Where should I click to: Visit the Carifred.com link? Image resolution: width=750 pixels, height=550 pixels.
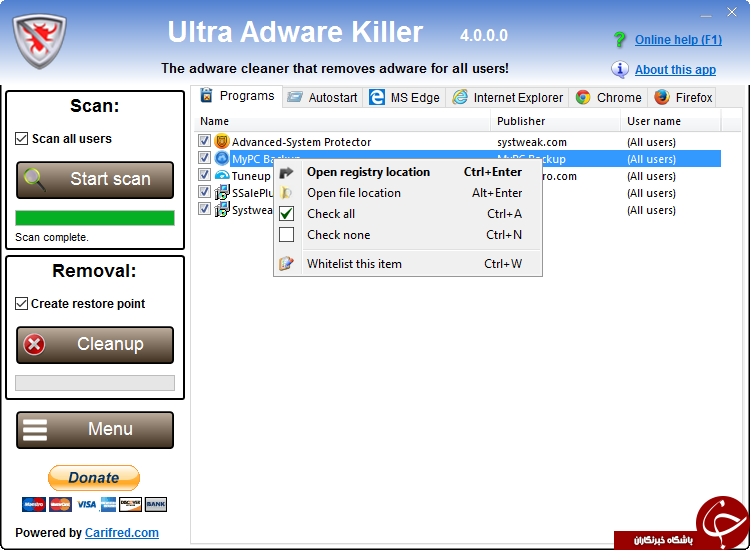point(121,533)
